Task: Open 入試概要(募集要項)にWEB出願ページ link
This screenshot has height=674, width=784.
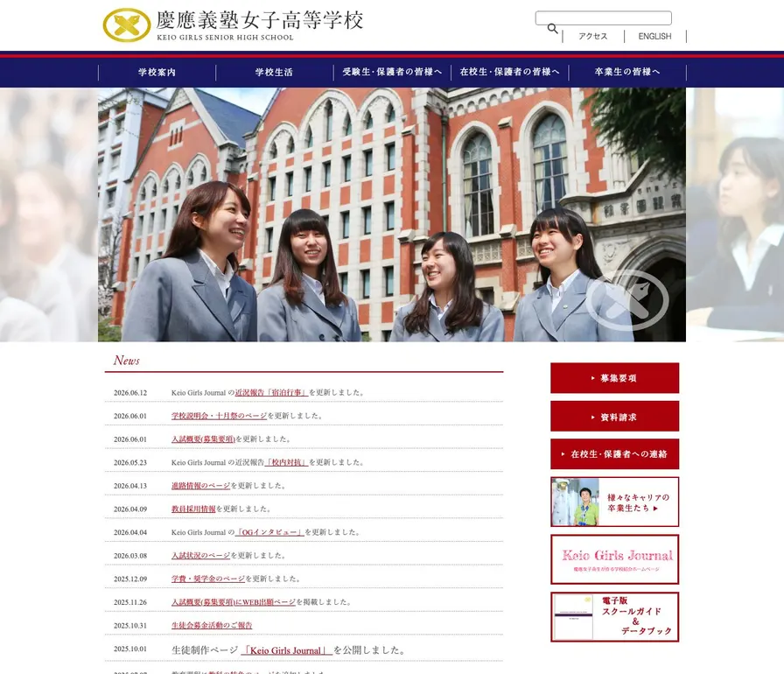Action: point(234,602)
